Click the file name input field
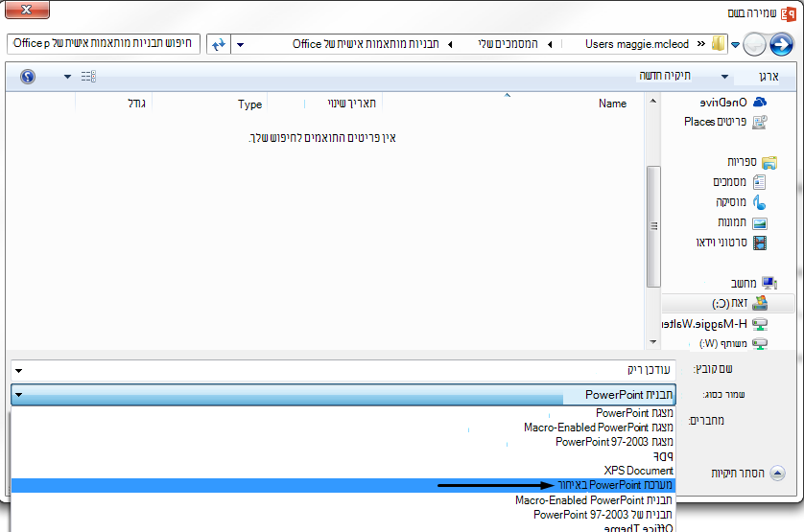This screenshot has height=532, width=804. [x=343, y=370]
